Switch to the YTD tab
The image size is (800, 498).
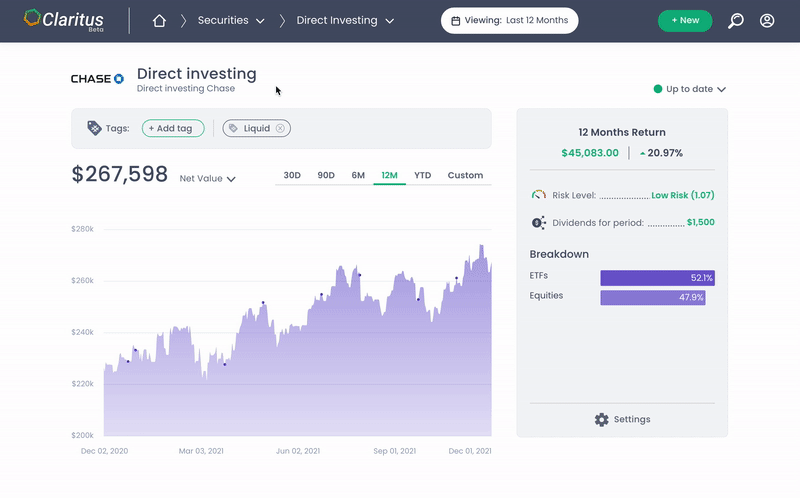coord(423,175)
